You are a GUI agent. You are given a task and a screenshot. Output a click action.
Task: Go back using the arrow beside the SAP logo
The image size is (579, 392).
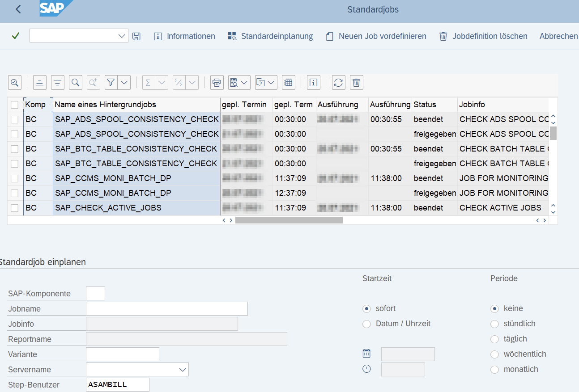(18, 9)
